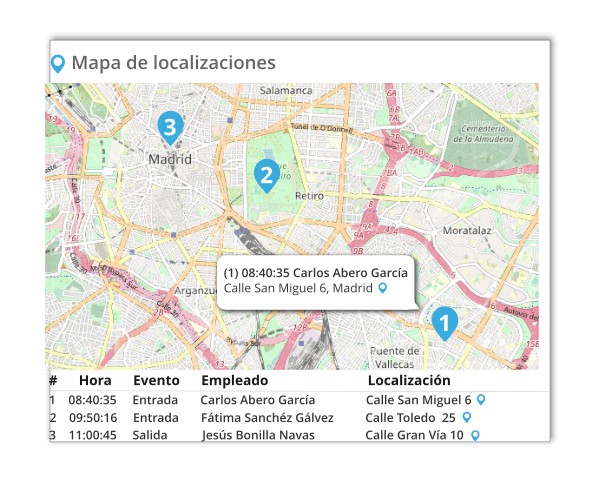Select the Hora column header
Image resolution: width=600 pixels, height=482 pixels.
click(95, 381)
